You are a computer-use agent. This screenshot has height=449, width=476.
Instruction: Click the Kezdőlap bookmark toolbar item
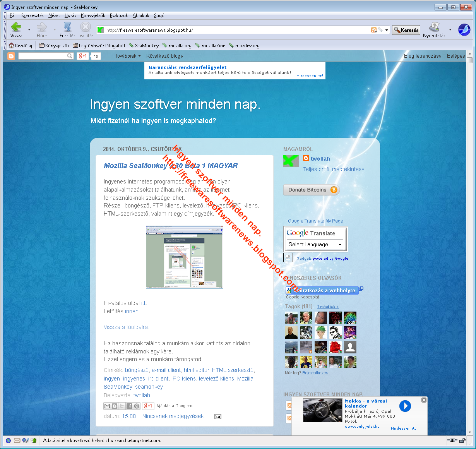pyautogui.click(x=21, y=46)
